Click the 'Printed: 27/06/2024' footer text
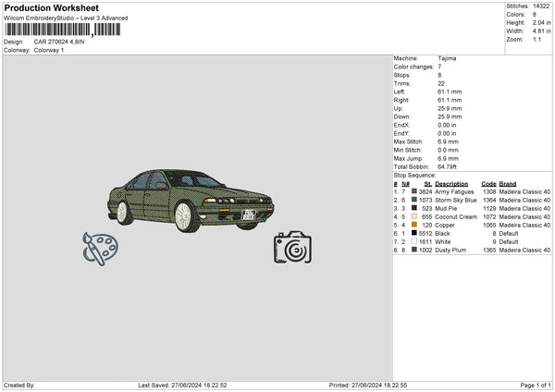Image resolution: width=555 pixels, height=392 pixels. tap(368, 385)
